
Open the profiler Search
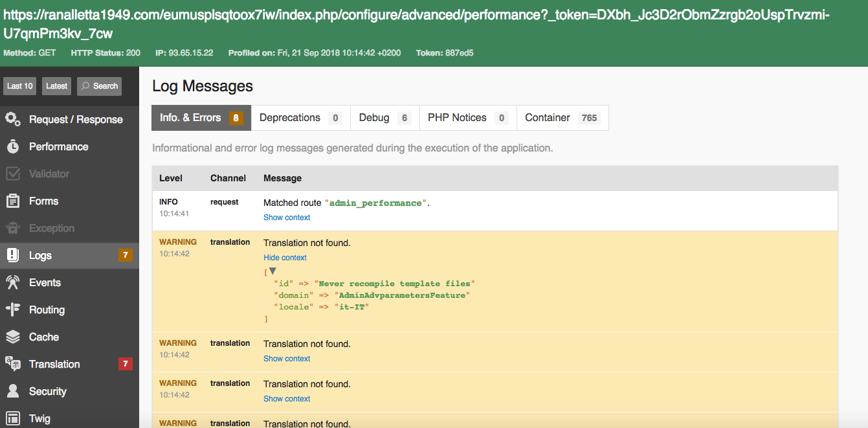pyautogui.click(x=99, y=85)
